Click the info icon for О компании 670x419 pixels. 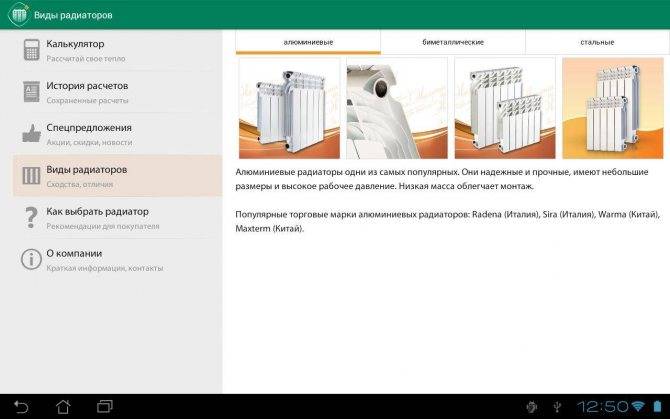pyautogui.click(x=31, y=259)
